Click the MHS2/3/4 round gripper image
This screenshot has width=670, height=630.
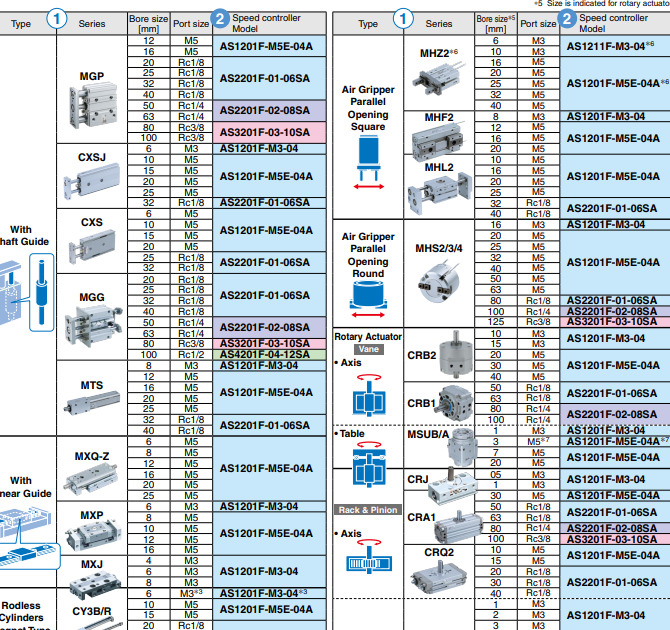(x=439, y=281)
